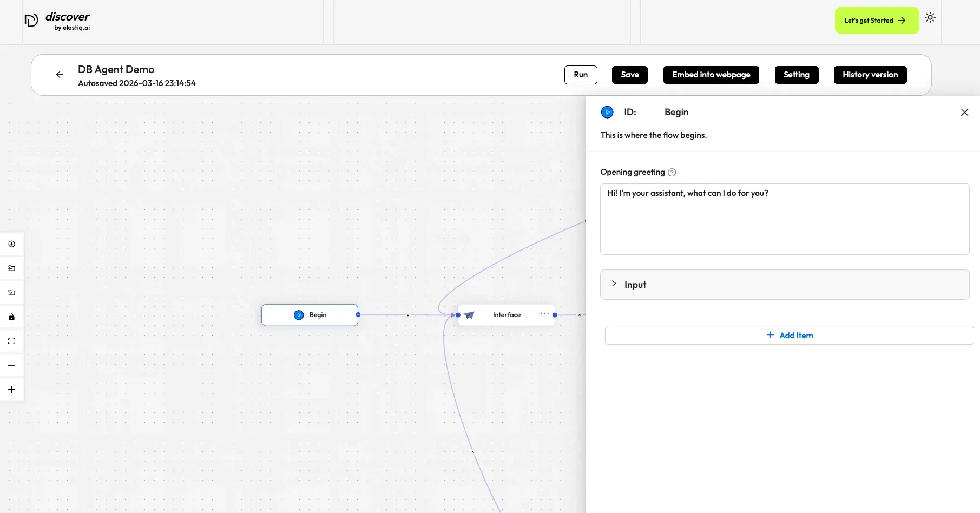Open the Setting menu
This screenshot has width=980, height=513.
(796, 75)
